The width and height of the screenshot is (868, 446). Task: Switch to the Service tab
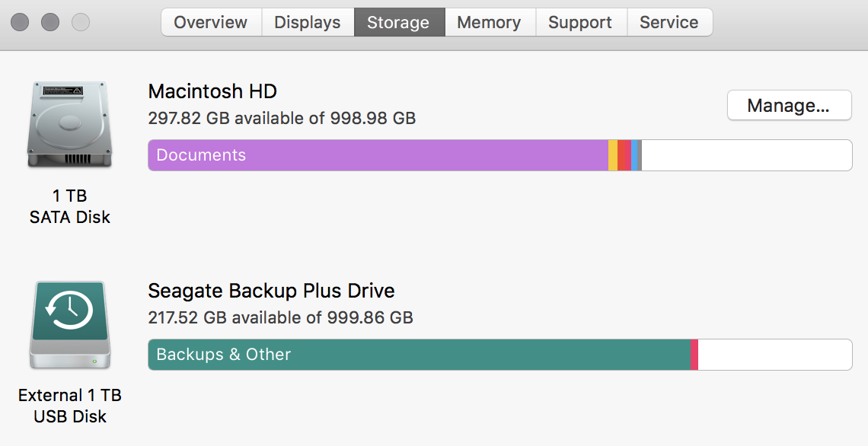[x=670, y=22]
